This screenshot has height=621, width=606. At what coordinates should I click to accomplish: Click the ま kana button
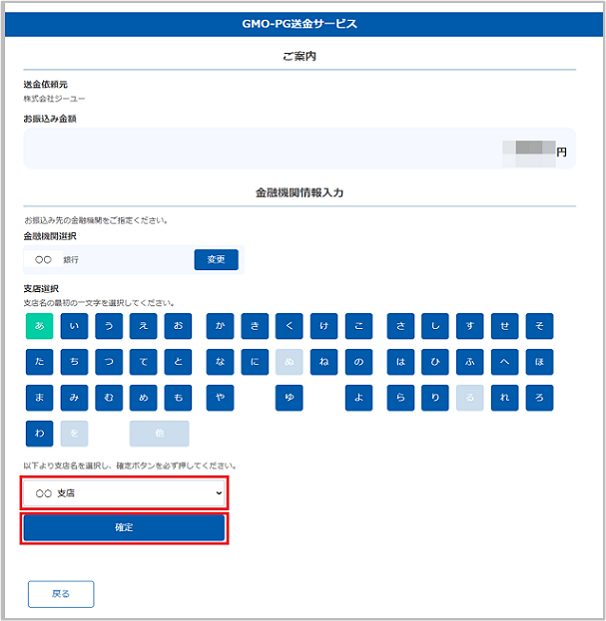pyautogui.click(x=39, y=398)
